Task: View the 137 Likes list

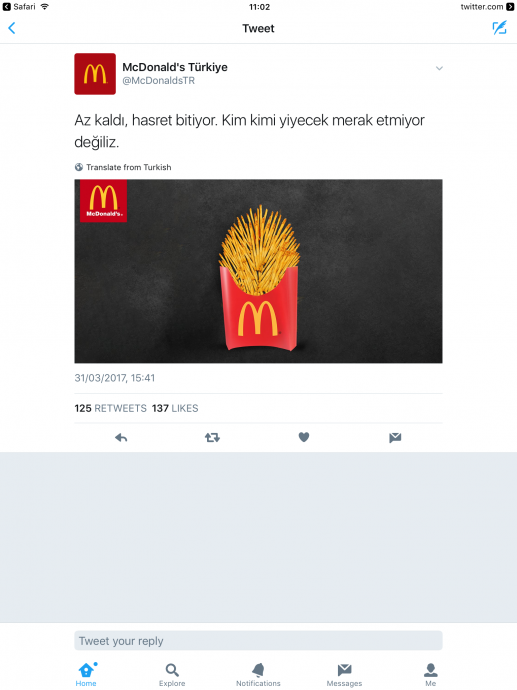Action: click(175, 408)
